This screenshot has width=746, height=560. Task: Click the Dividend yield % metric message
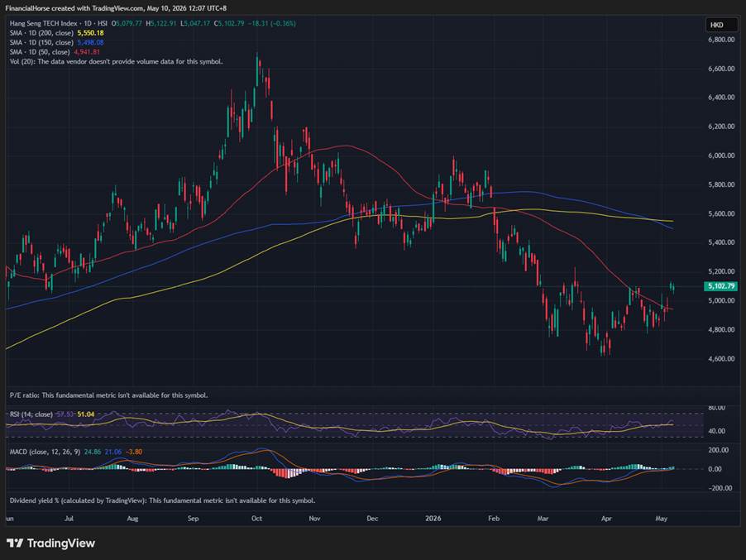point(162,500)
